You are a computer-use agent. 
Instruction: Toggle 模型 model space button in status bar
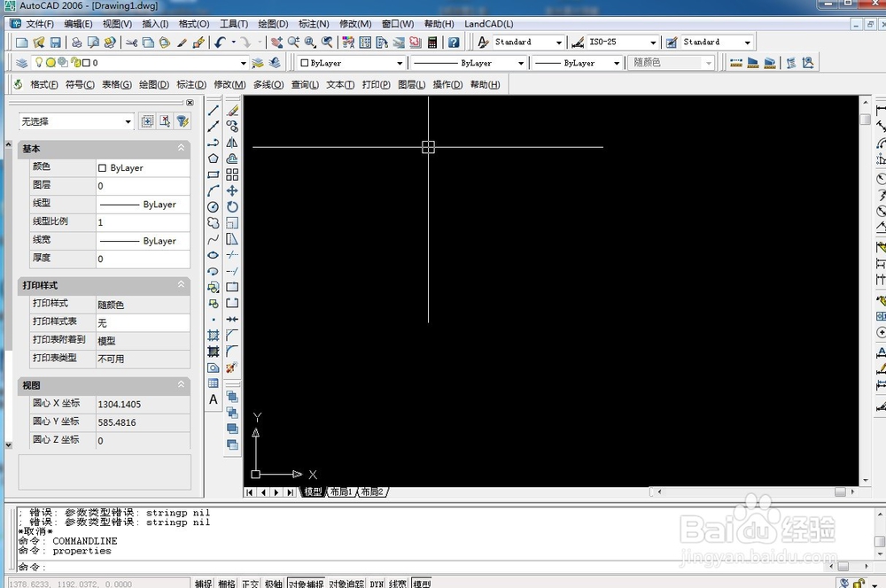point(422,584)
